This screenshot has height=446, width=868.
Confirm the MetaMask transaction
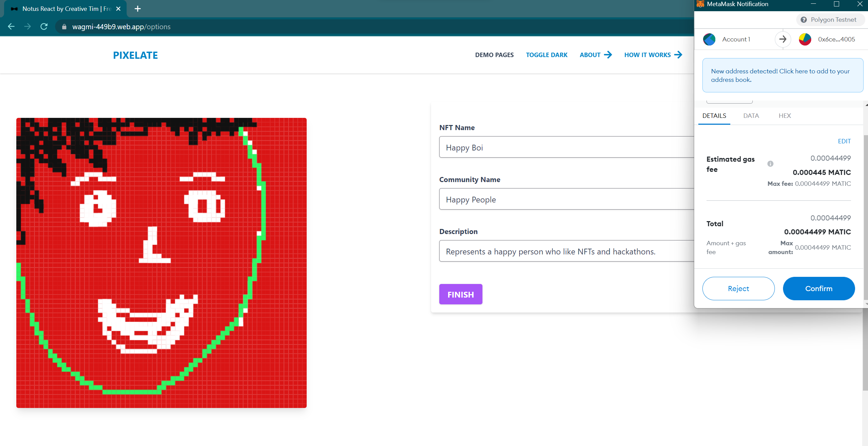click(x=819, y=288)
